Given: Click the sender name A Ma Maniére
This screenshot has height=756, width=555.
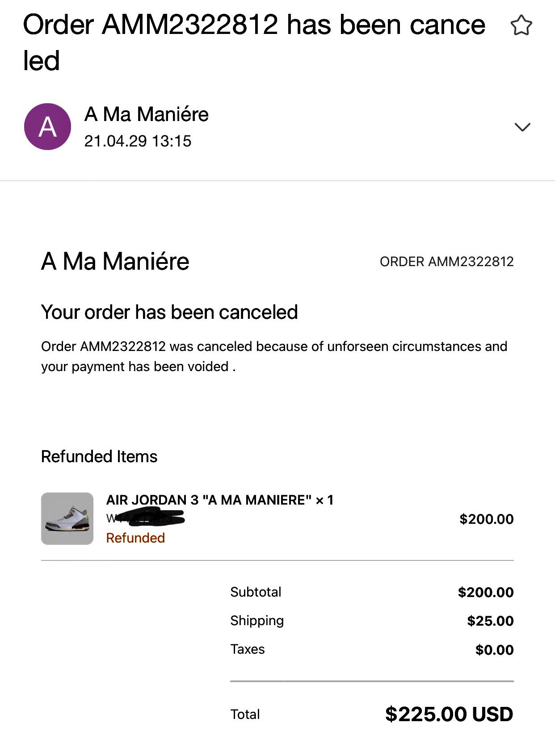Looking at the screenshot, I should point(146,114).
